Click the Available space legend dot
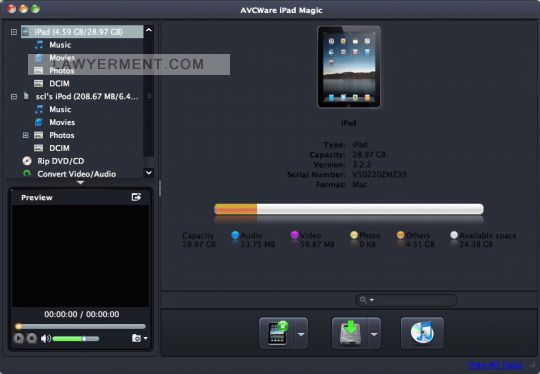 coord(454,235)
